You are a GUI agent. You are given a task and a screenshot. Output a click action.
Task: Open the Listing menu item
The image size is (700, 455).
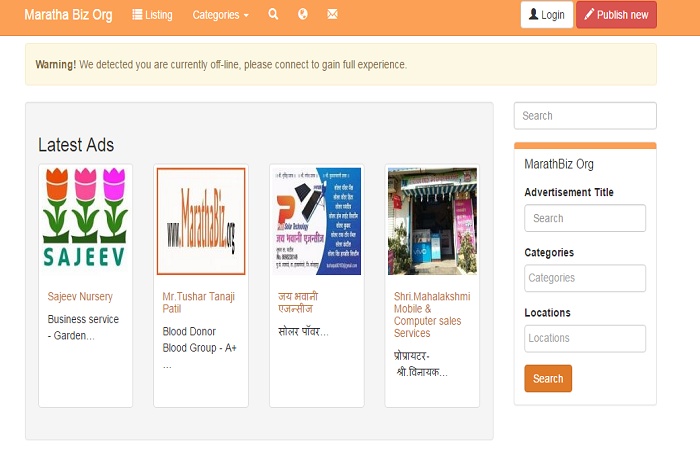click(152, 15)
